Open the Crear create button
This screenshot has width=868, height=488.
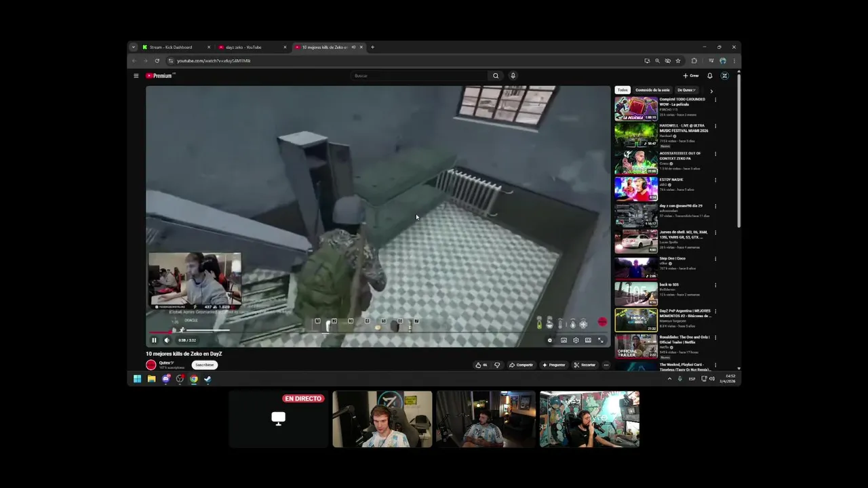691,76
